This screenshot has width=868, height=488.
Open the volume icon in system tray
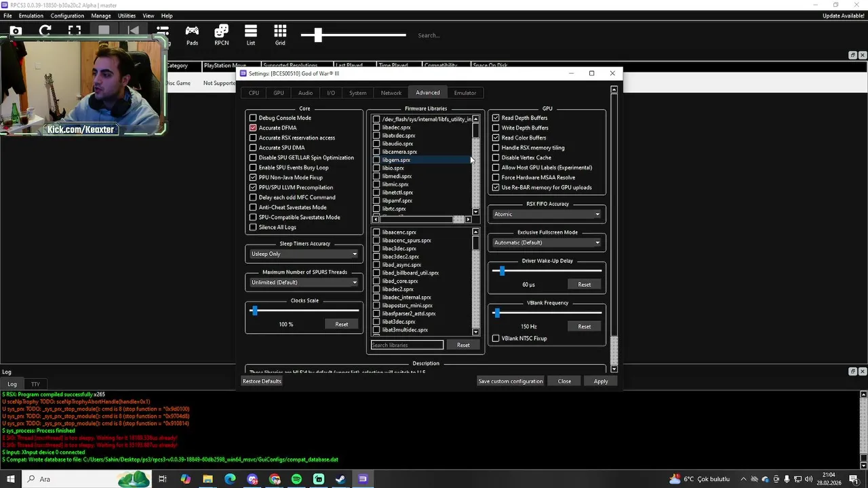coord(808,479)
